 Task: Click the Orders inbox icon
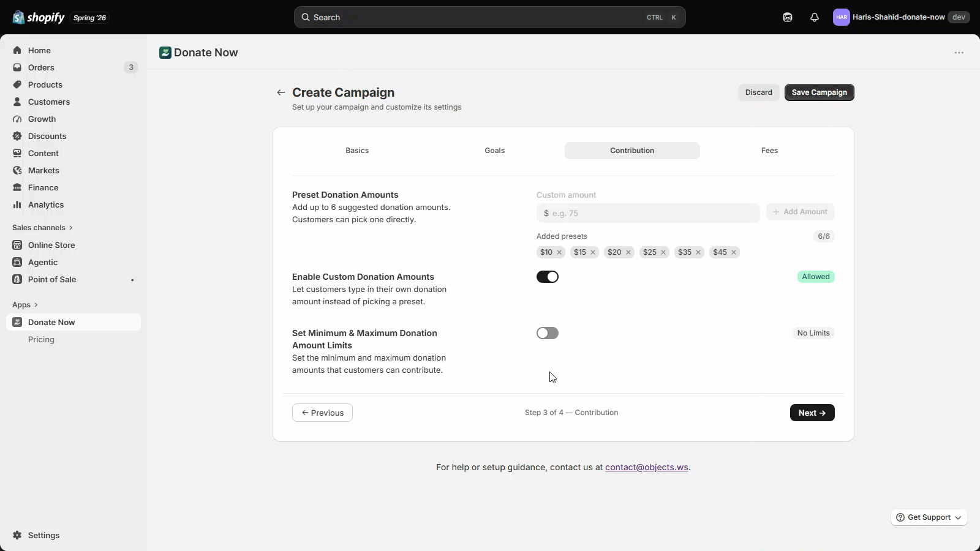17,67
